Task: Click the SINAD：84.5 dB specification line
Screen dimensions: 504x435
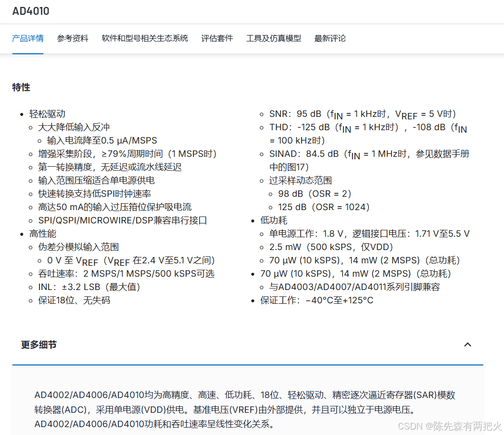Action: coord(369,160)
